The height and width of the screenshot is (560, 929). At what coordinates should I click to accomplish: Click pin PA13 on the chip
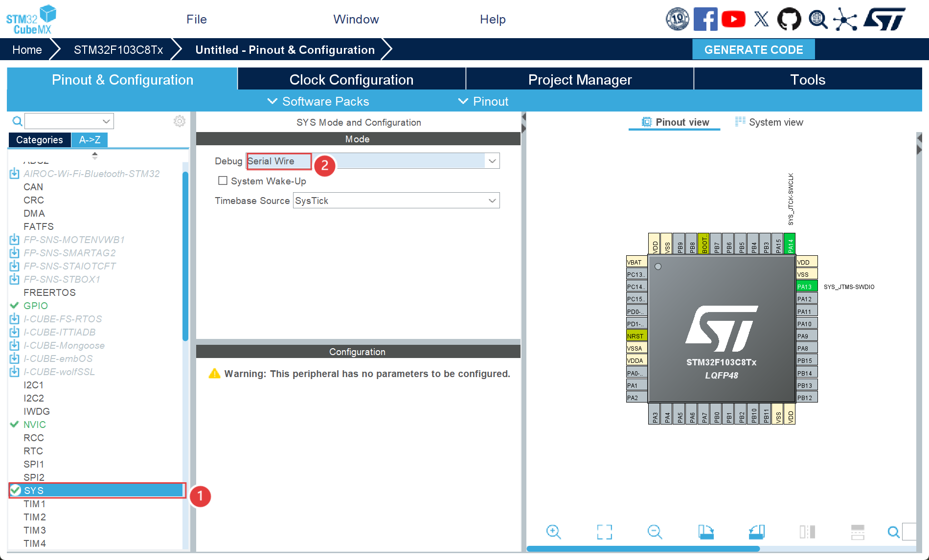click(x=807, y=287)
